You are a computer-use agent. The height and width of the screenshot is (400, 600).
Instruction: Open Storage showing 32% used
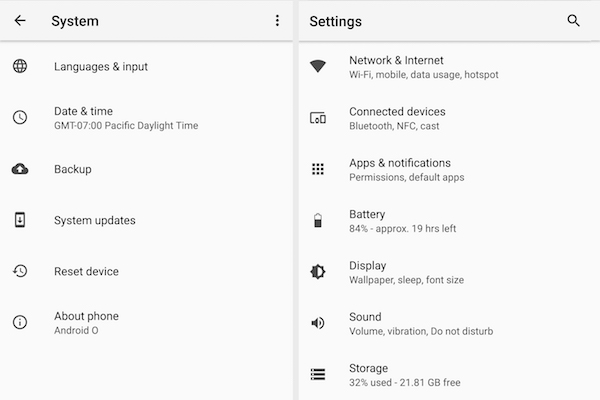[x=449, y=375]
